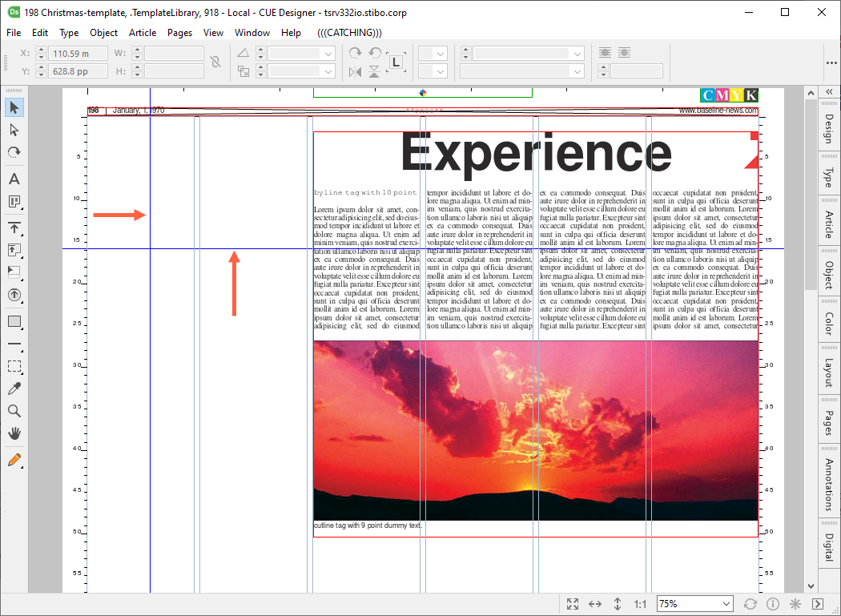Open the 75% zoom level dropdown

pyautogui.click(x=694, y=604)
